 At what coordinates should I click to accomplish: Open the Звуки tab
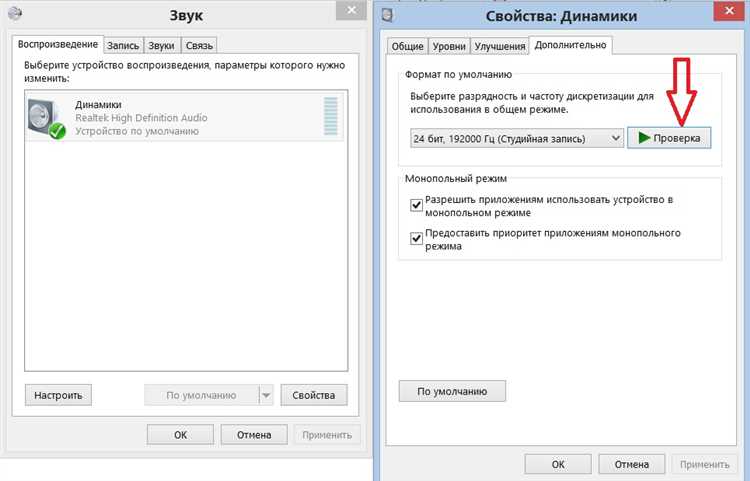click(x=161, y=45)
